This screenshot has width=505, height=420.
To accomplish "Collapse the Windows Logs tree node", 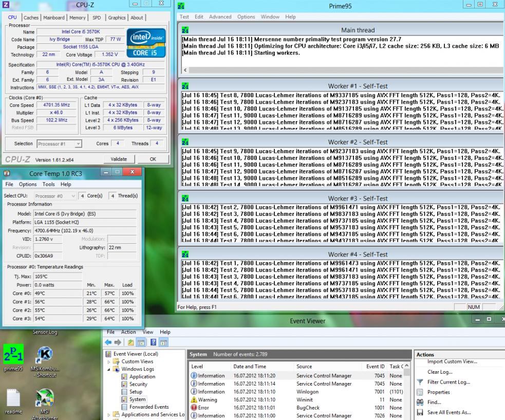I will pyautogui.click(x=108, y=369).
